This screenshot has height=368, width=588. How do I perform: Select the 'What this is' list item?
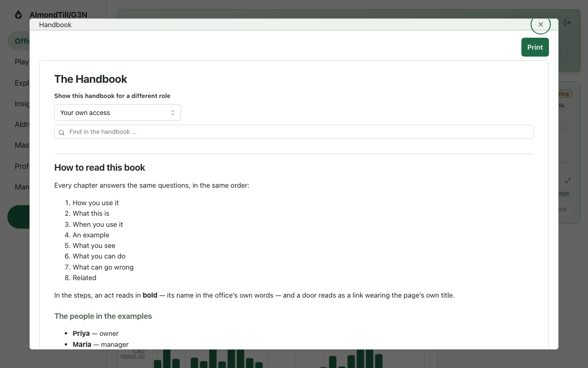click(91, 213)
